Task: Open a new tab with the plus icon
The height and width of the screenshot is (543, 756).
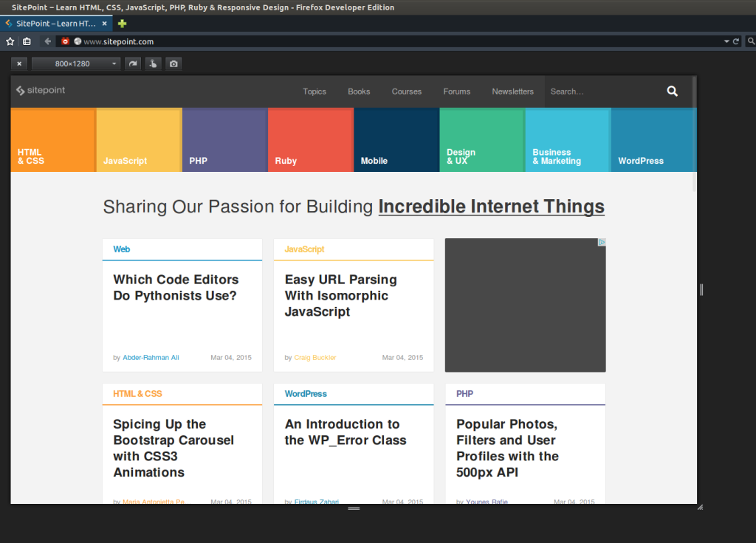Action: coord(123,24)
